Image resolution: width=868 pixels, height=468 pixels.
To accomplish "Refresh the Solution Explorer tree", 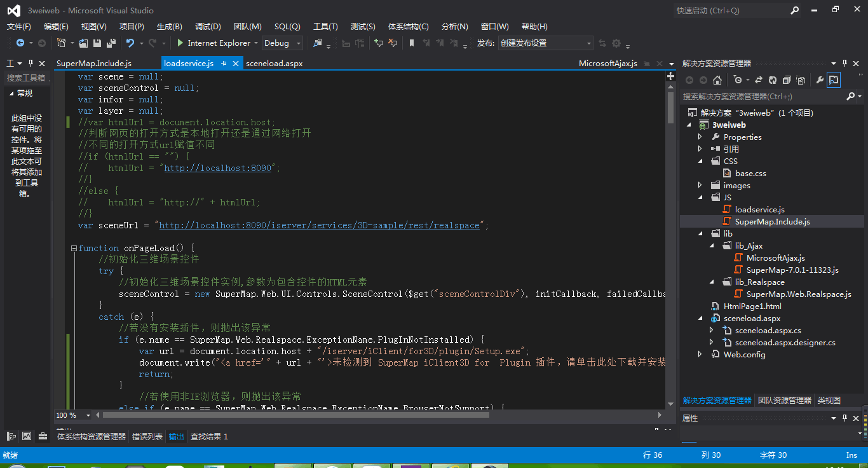I will point(773,80).
